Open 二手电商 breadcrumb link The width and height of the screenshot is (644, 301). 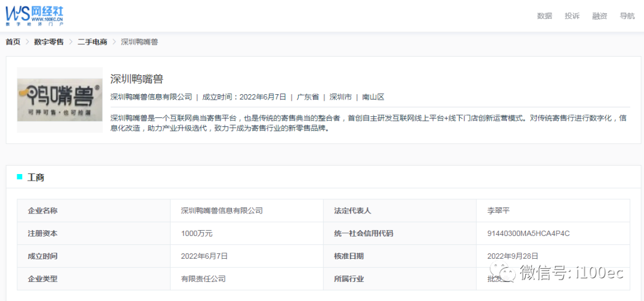coord(92,42)
